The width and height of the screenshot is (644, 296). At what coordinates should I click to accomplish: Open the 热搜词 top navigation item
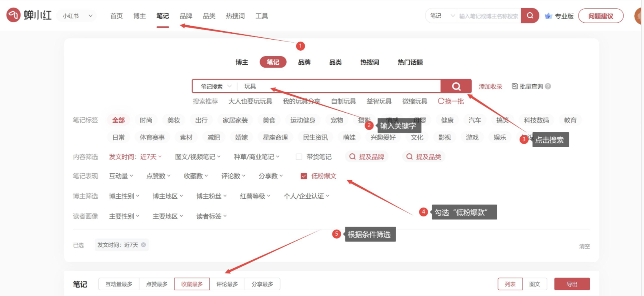(x=235, y=16)
